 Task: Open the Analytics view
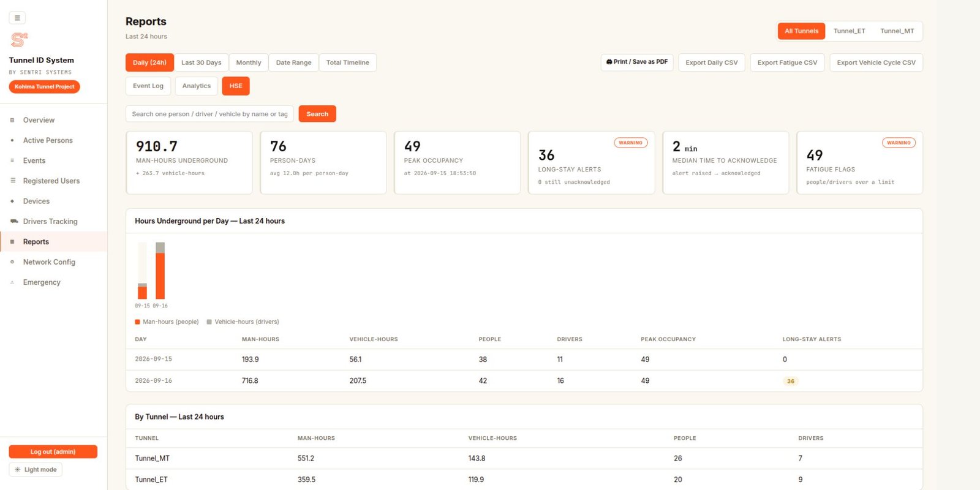pyautogui.click(x=196, y=86)
